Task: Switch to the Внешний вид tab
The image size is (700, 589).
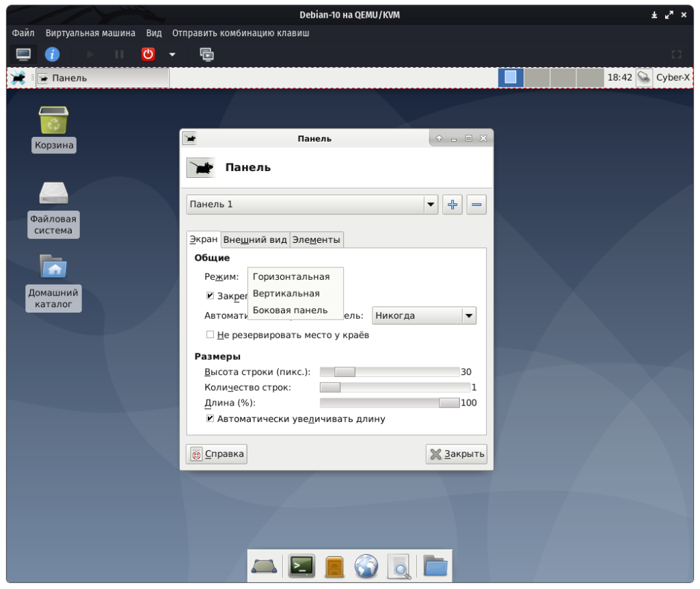Action: pyautogui.click(x=255, y=239)
